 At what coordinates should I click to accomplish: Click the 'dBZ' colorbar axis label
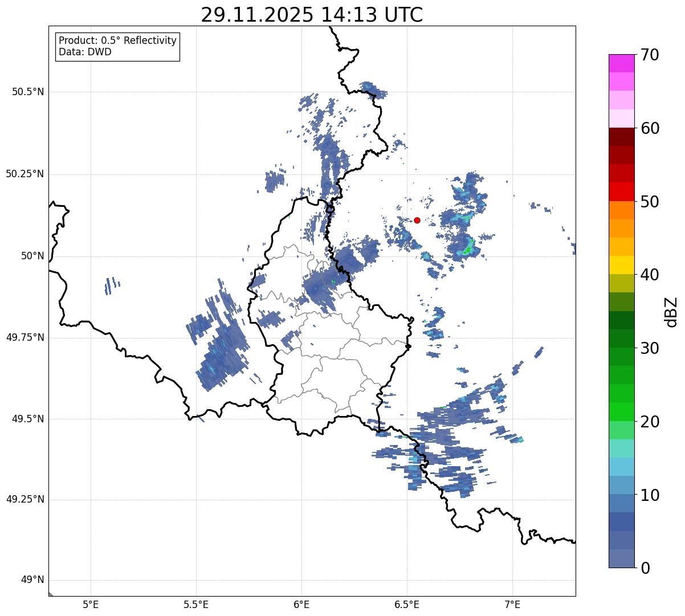(671, 311)
